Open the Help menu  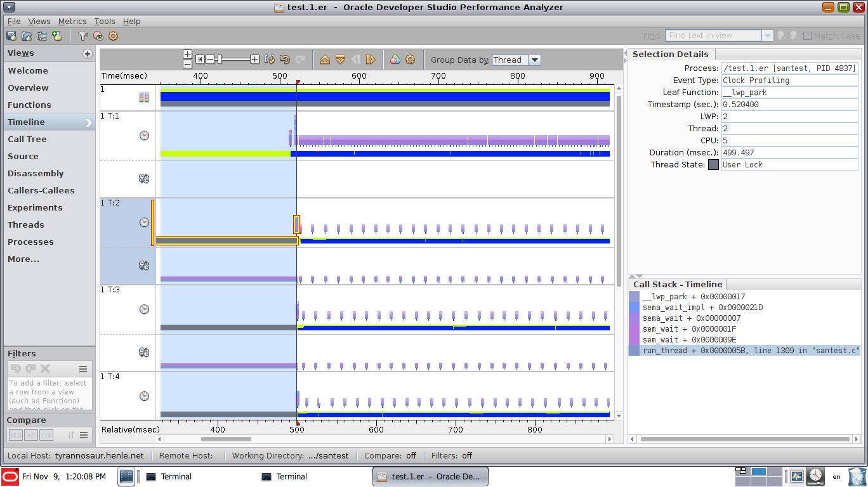[131, 21]
